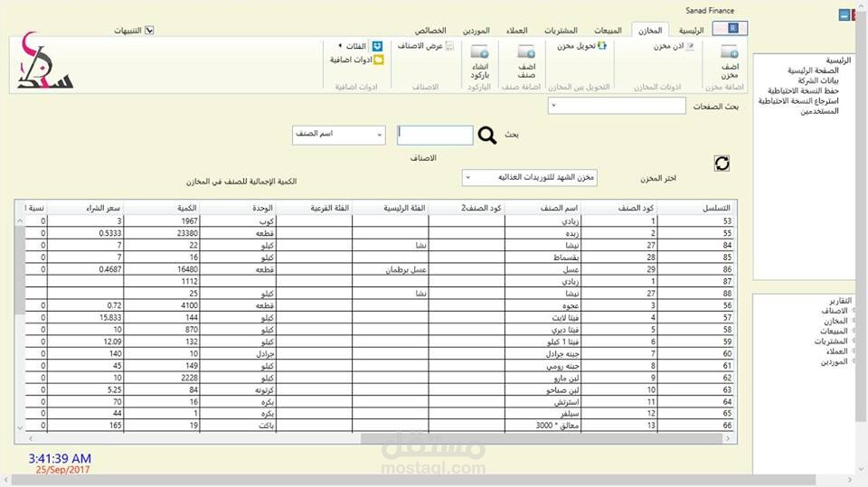The height and width of the screenshot is (487, 868).
Task: Open the اختر المخزن warehouse dropdown
Action: [529, 178]
